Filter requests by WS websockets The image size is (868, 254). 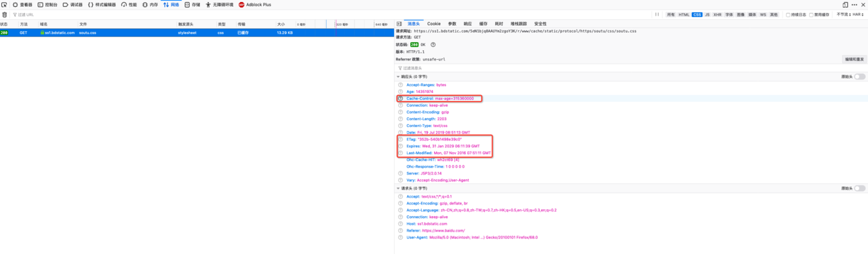pos(763,14)
